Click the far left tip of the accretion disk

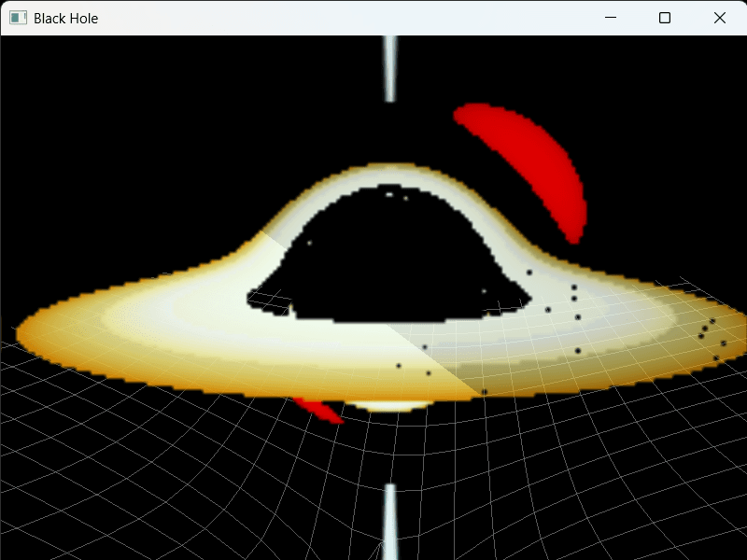coord(22,329)
